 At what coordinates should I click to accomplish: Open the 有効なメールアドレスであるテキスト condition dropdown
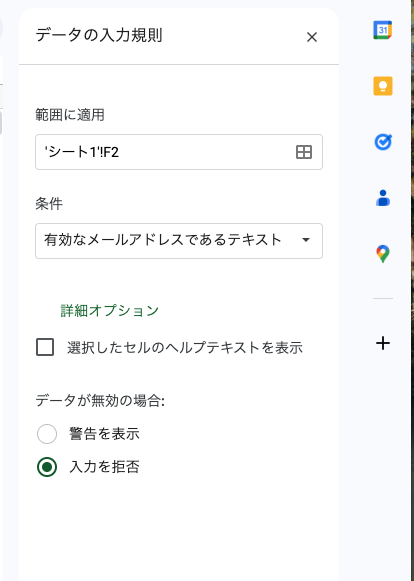coord(179,240)
